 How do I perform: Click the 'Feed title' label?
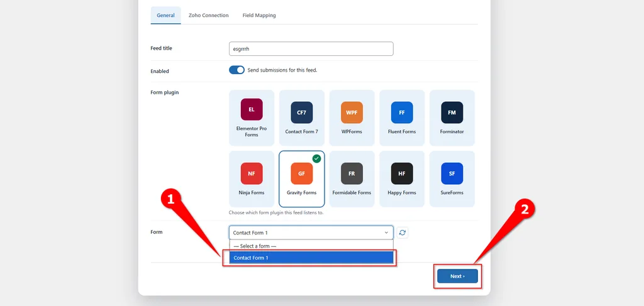point(162,48)
